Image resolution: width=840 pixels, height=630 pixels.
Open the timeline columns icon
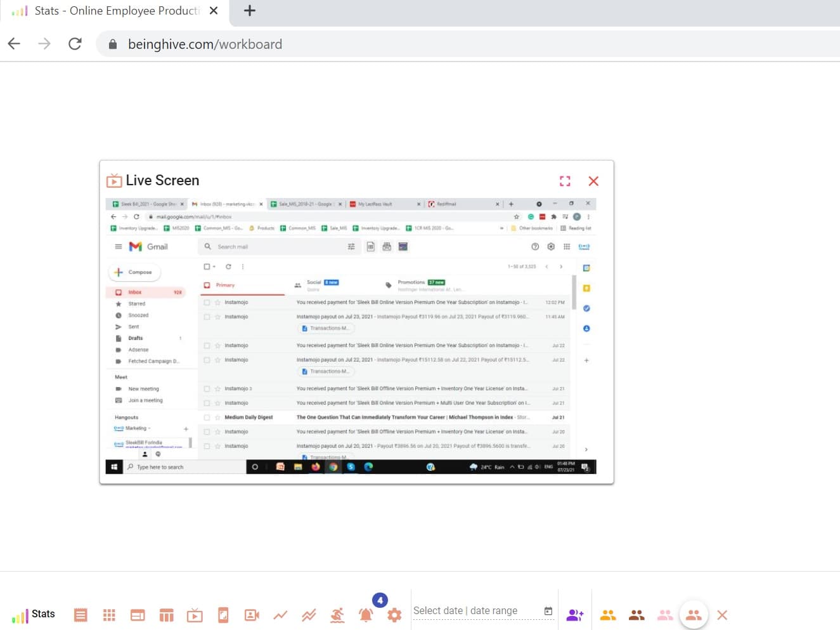click(166, 615)
